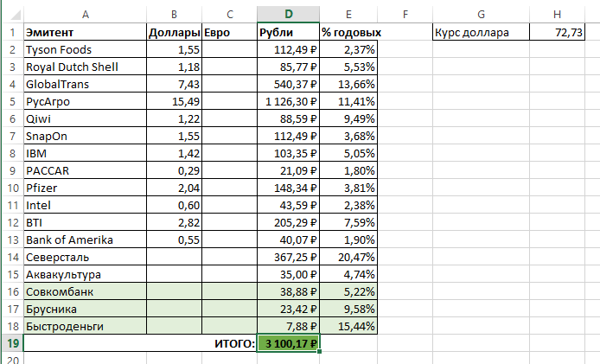Select the 'Совкомбанк' cell
This screenshot has width=600, height=364.
pyautogui.click(x=85, y=291)
